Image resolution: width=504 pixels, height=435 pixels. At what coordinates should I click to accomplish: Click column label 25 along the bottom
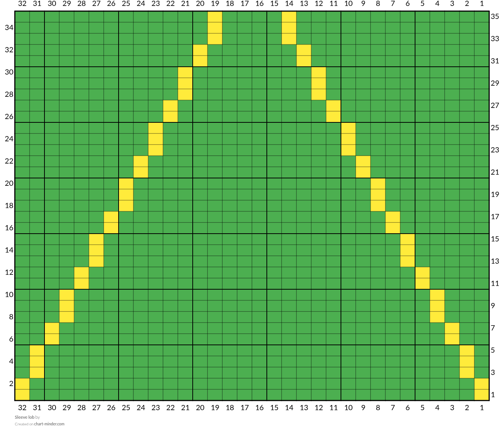point(126,408)
